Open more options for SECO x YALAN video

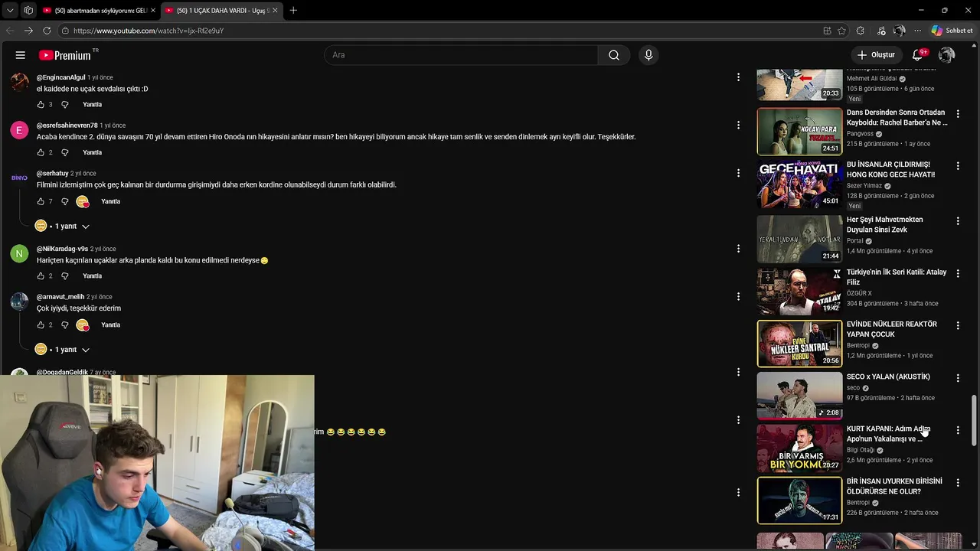pos(958,378)
